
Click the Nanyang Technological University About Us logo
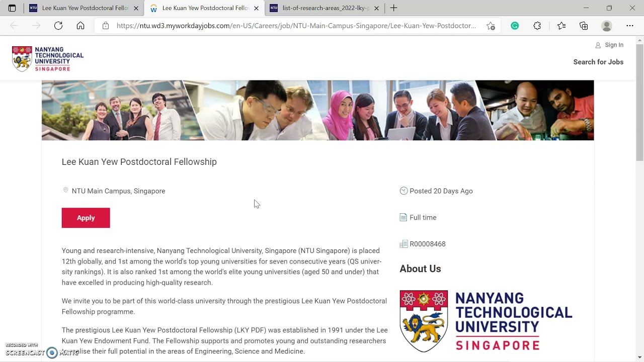click(x=486, y=321)
